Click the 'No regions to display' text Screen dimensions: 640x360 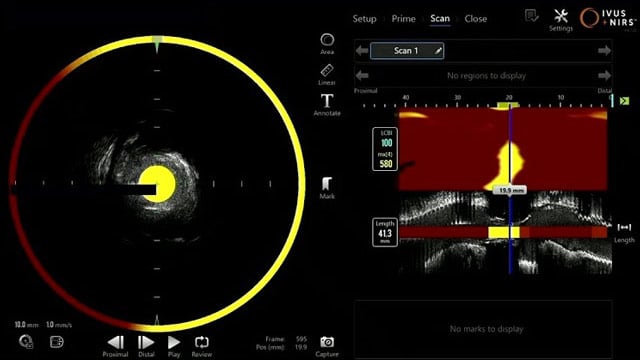(486, 76)
